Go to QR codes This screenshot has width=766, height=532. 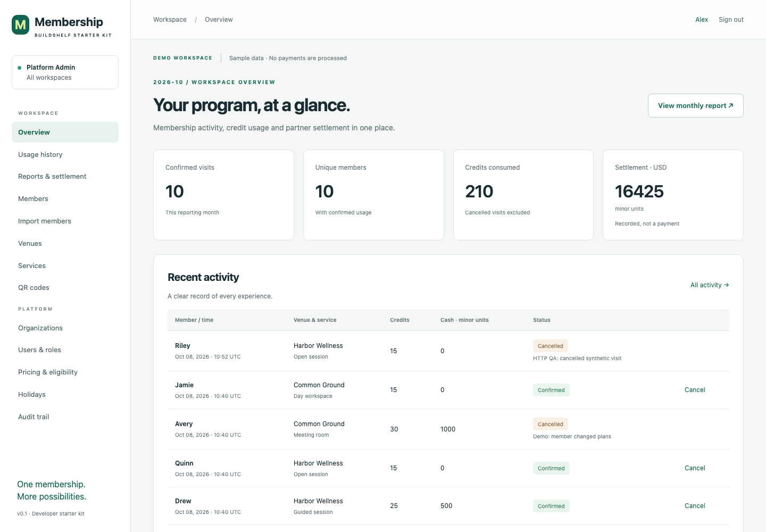tap(65, 288)
